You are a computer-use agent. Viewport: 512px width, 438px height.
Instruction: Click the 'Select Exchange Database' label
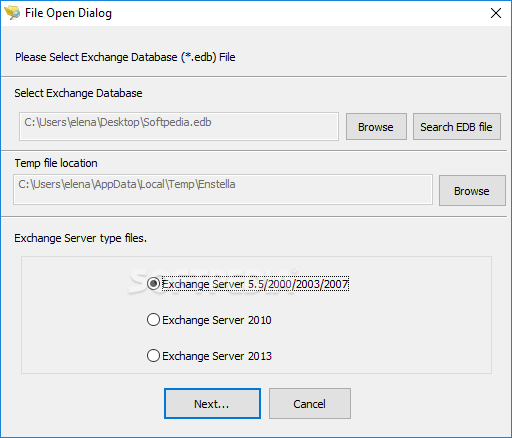coord(78,93)
